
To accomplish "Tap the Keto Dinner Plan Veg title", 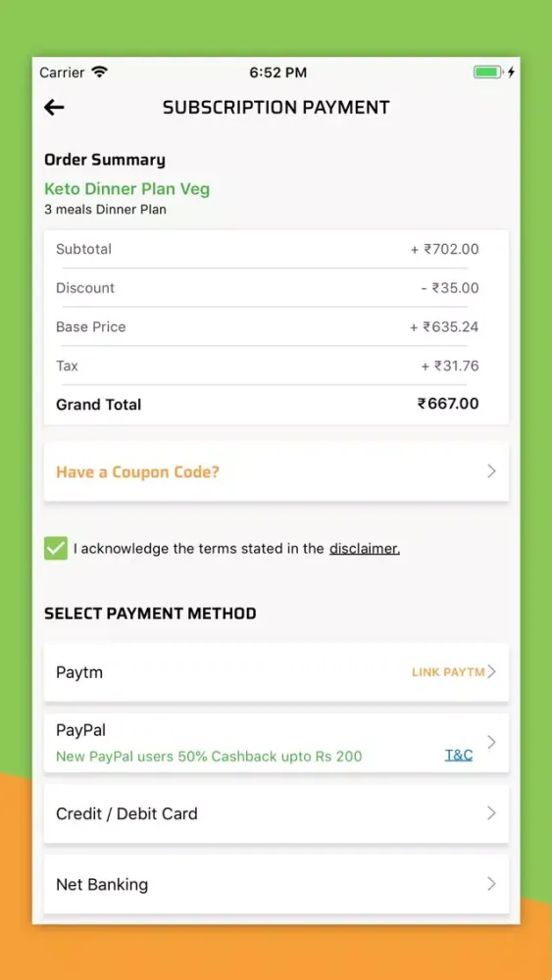I will click(126, 189).
